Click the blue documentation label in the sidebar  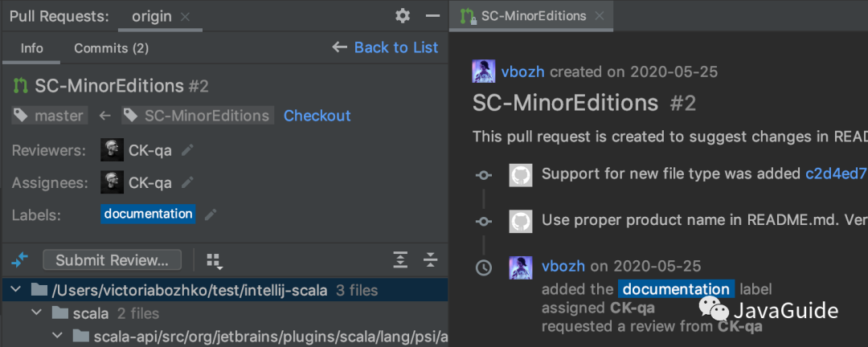pyautogui.click(x=149, y=214)
